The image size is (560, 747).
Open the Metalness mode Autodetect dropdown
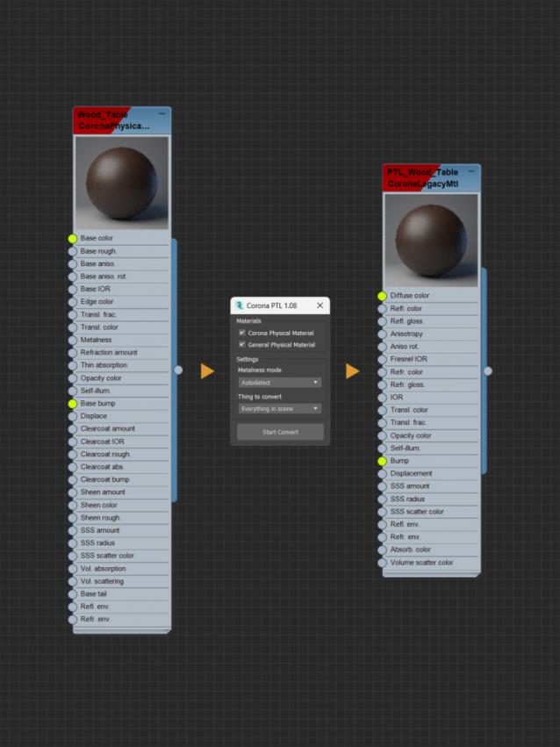pos(280,383)
